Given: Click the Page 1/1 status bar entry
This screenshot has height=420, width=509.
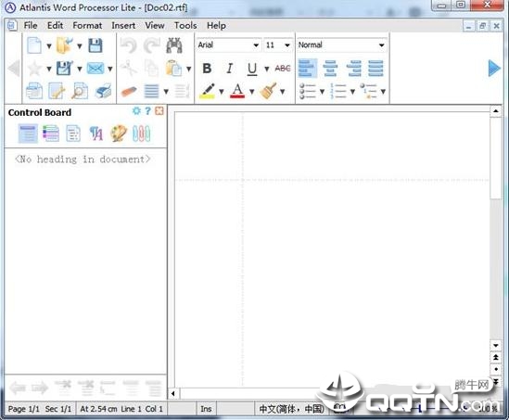Looking at the screenshot, I should tap(23, 409).
